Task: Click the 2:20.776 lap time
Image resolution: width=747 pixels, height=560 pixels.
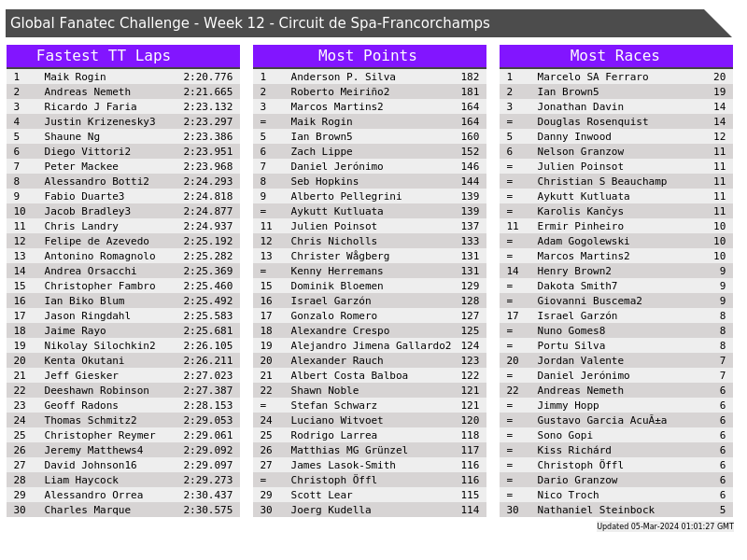Action: point(207,77)
